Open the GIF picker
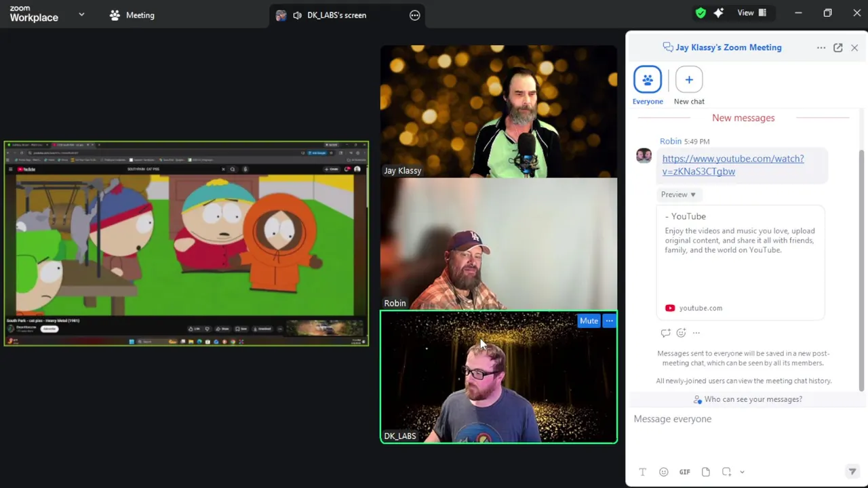 (684, 472)
